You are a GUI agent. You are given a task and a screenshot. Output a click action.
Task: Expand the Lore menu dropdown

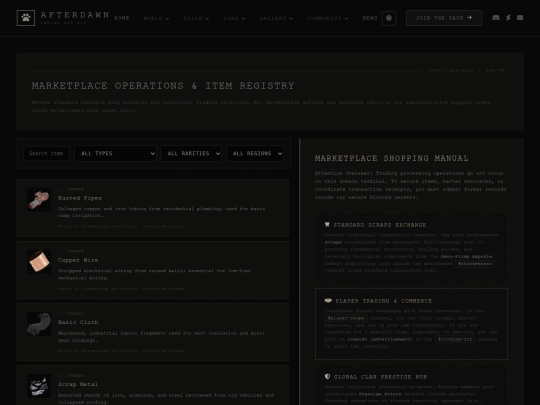(x=234, y=18)
